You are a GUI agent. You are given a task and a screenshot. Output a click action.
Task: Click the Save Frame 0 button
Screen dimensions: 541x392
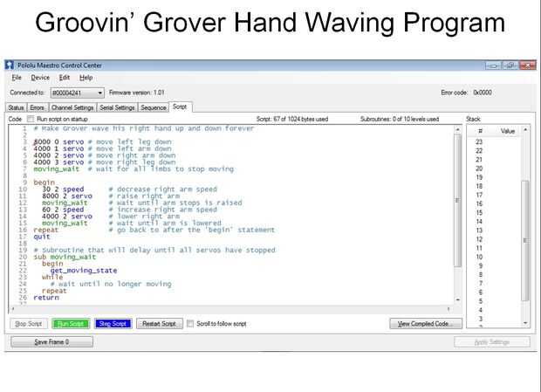click(x=51, y=342)
